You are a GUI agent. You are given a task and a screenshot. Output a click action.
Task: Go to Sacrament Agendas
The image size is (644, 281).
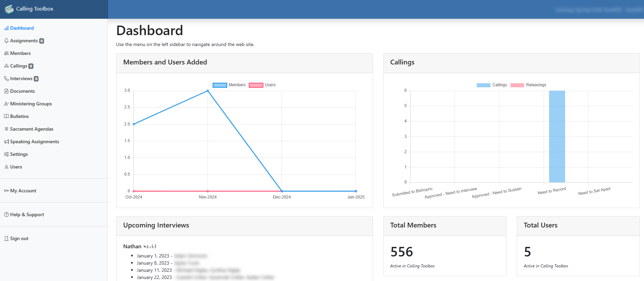click(32, 129)
